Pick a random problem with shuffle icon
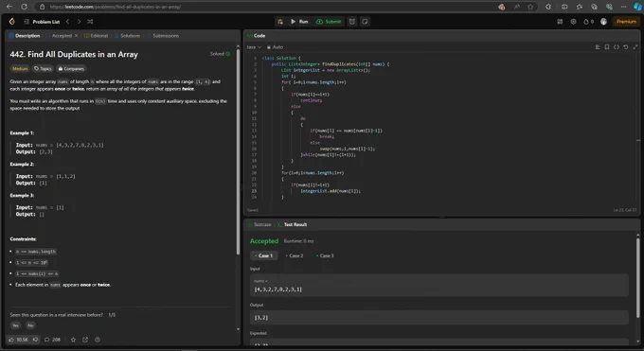Image resolution: width=644 pixels, height=351 pixels. tap(90, 22)
